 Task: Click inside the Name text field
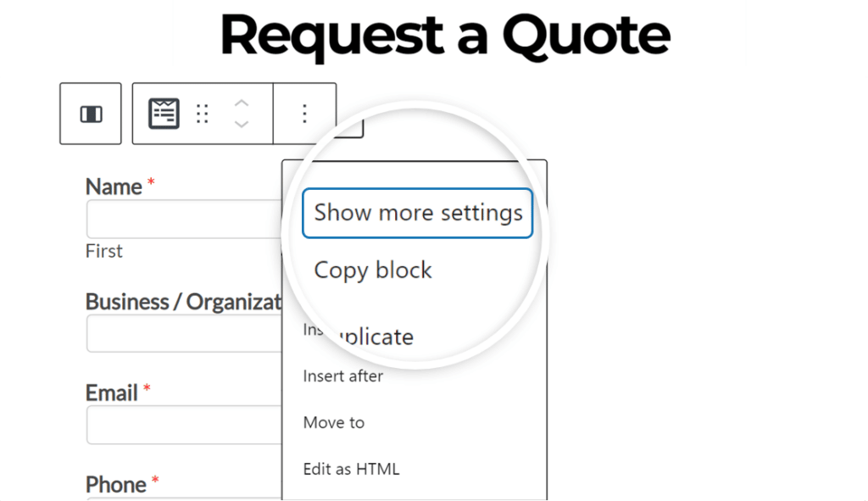pos(170,219)
